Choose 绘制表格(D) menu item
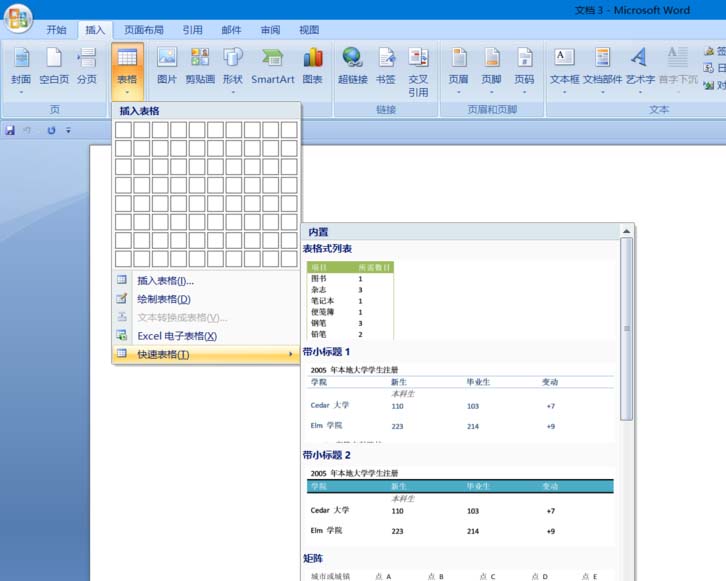The width and height of the screenshot is (726, 581). point(207,299)
